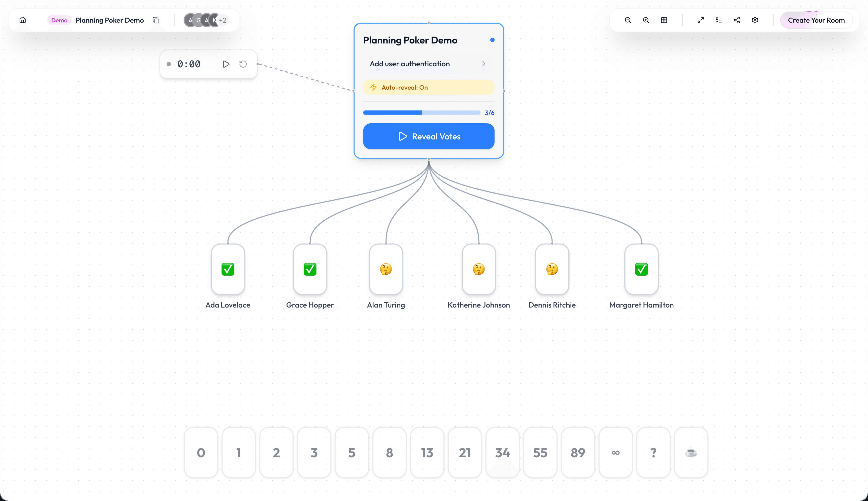Start the session timer
Image resolution: width=868 pixels, height=501 pixels.
point(226,64)
